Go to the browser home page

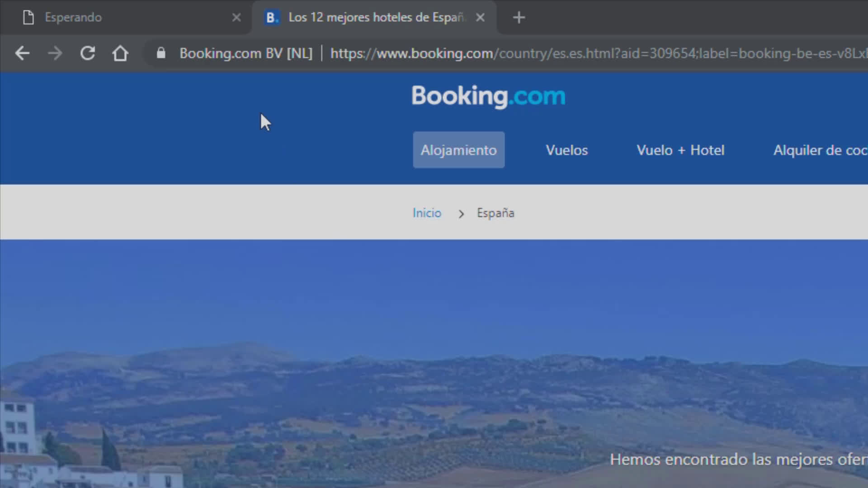pos(120,53)
